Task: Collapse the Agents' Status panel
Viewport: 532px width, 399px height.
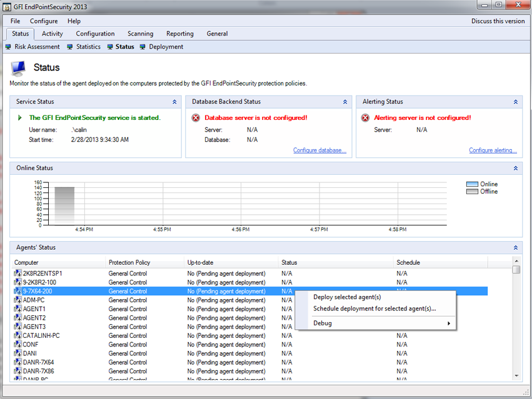Action: [x=516, y=248]
